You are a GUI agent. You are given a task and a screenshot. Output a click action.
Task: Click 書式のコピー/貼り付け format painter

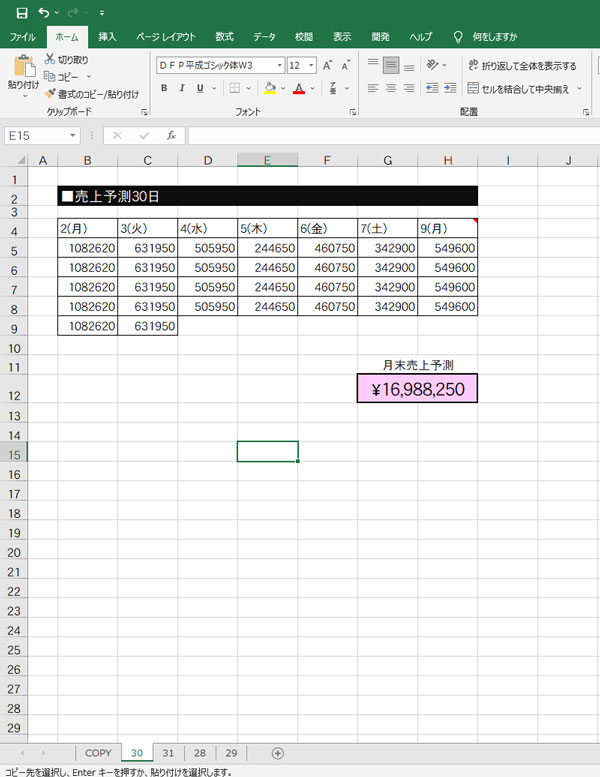[92, 94]
